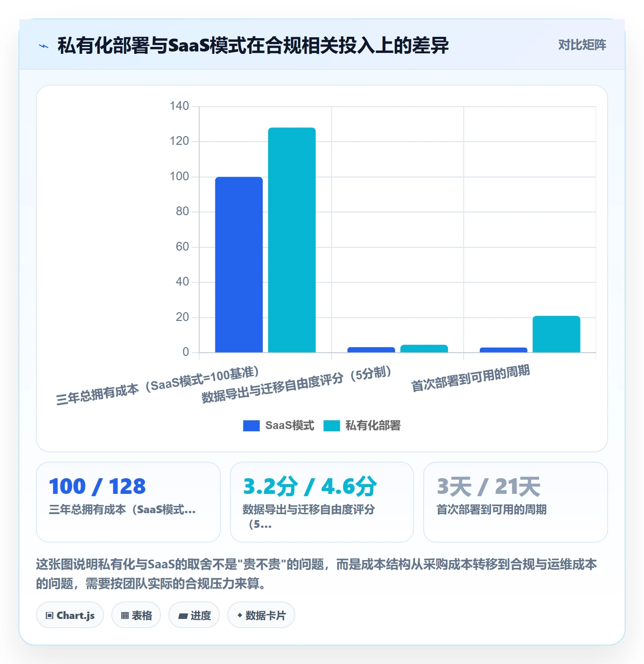Click the SaaS bar for 数据导出与迁移自由度评分
The height and width of the screenshot is (664, 644).
point(371,350)
